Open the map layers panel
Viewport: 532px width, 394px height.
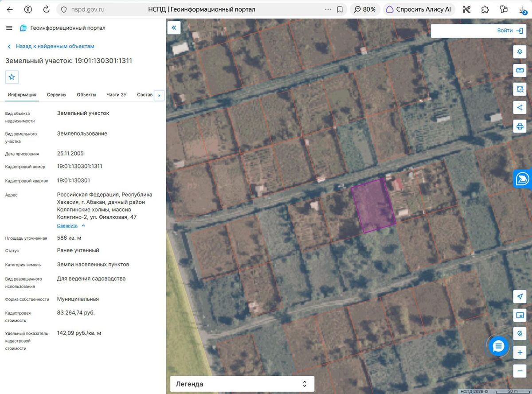(520, 52)
